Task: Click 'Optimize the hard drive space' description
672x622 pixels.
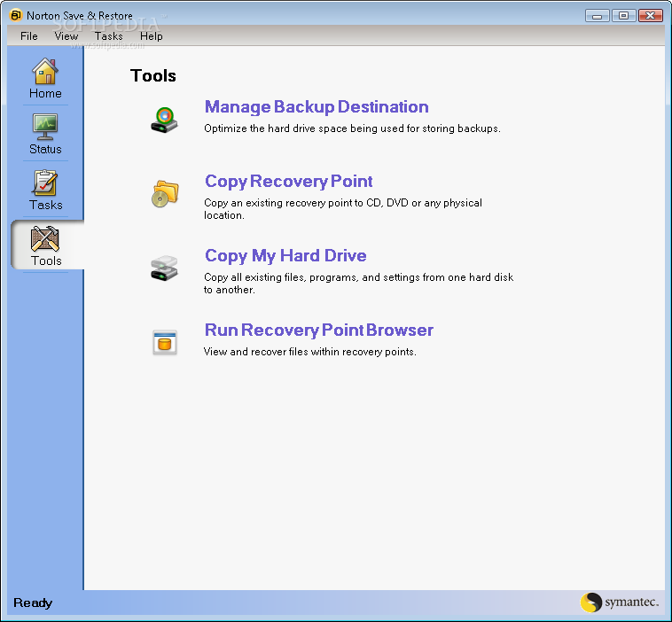Action: [352, 128]
